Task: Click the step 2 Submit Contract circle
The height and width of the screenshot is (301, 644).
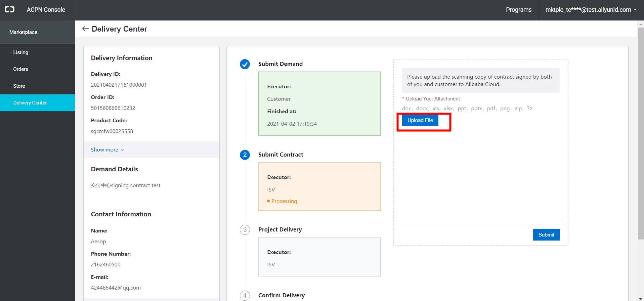Action: pos(245,155)
